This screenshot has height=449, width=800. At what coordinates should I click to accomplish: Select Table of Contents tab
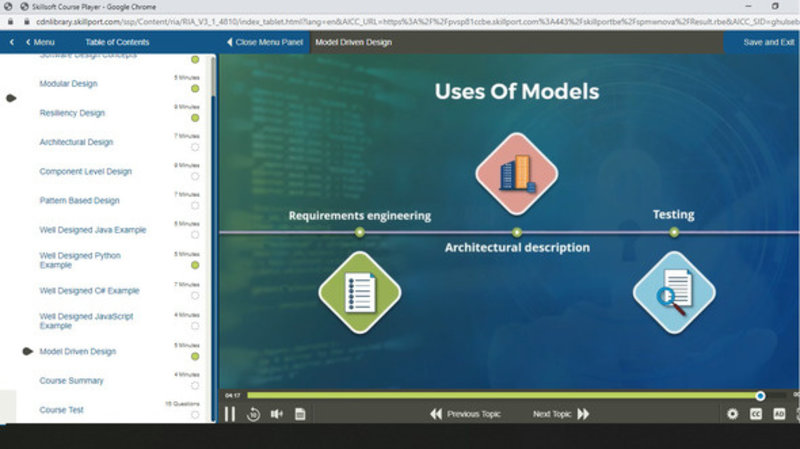[117, 42]
